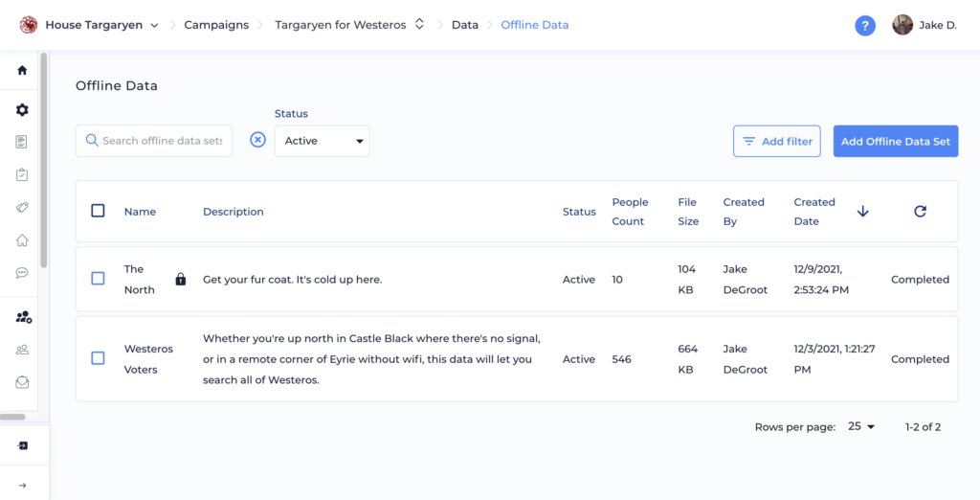Open the outlined house icon in sidebar
This screenshot has height=500, width=980.
(22, 240)
